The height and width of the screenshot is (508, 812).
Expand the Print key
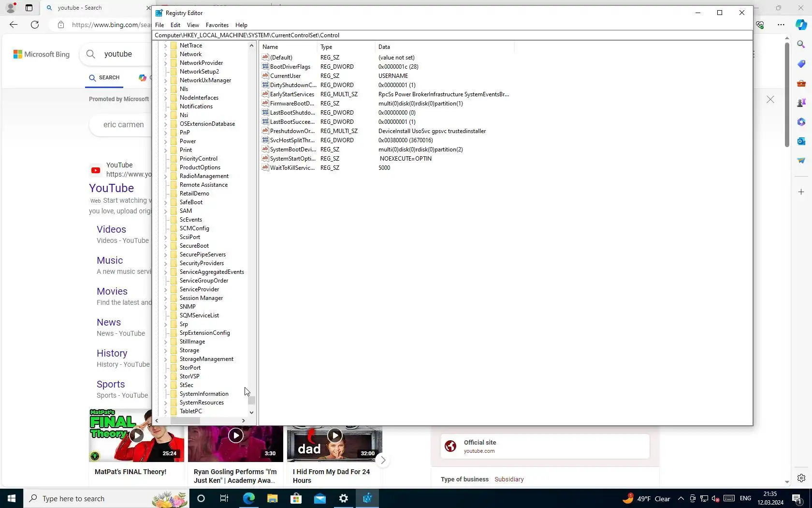tap(165, 150)
